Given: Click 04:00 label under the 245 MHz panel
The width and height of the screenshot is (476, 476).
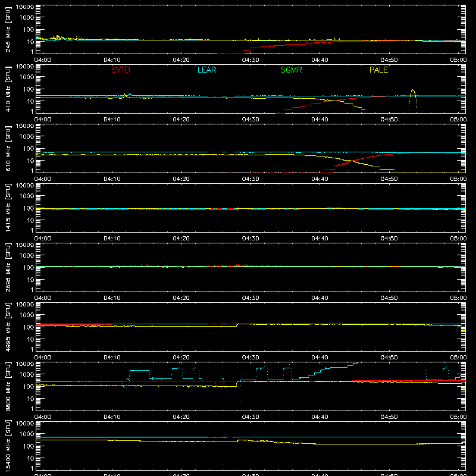Looking at the screenshot, I should pyautogui.click(x=43, y=60).
